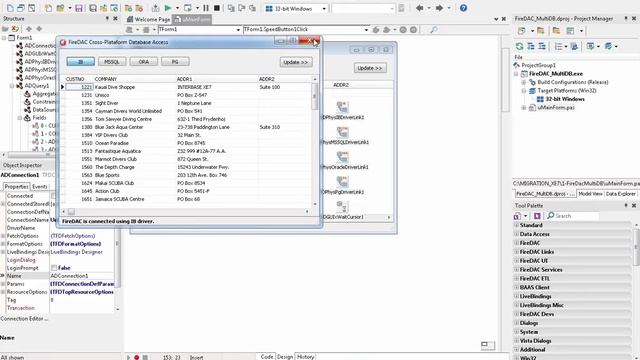Open the History tab at the bottom
Image resolution: width=640 pixels, height=360 pixels.
[x=305, y=357]
